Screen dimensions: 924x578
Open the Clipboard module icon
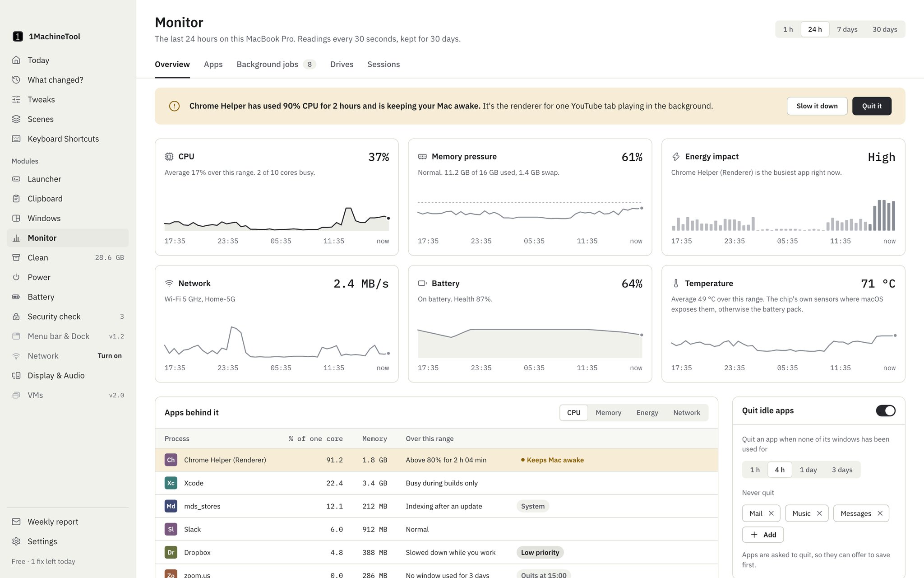[16, 199]
